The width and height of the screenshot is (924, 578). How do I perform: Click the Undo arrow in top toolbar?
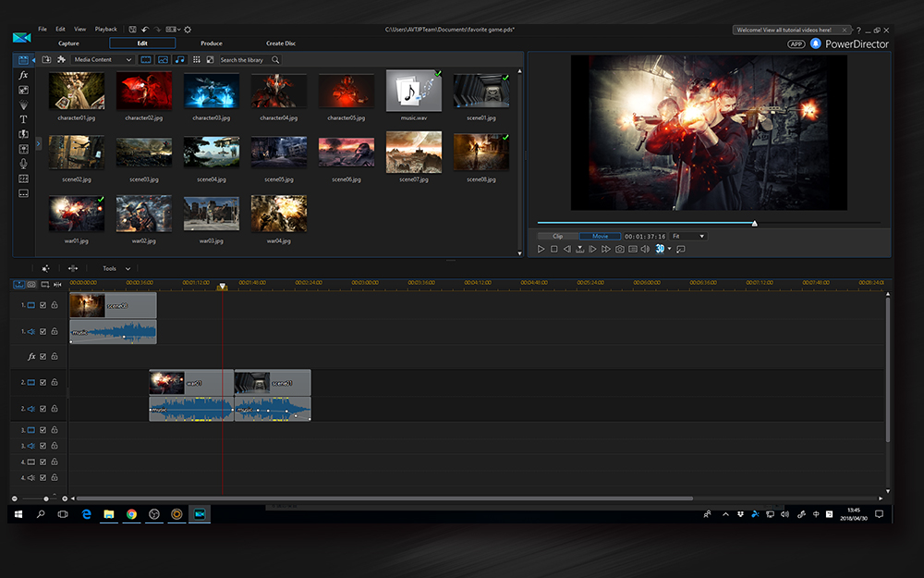click(145, 30)
